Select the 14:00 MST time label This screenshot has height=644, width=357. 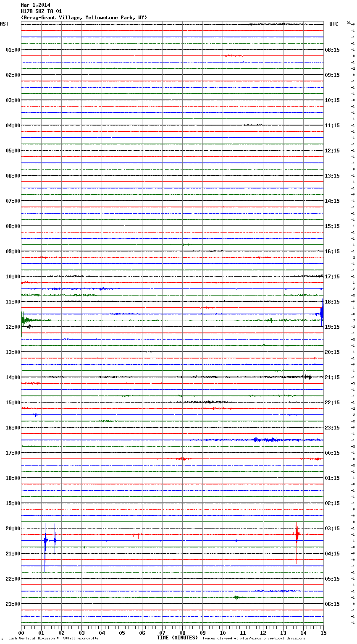click(13, 377)
